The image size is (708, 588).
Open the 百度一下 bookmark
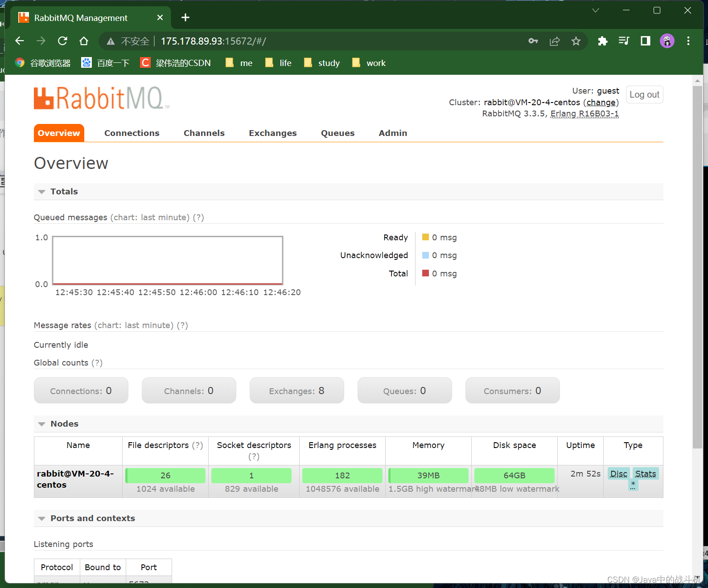[105, 63]
